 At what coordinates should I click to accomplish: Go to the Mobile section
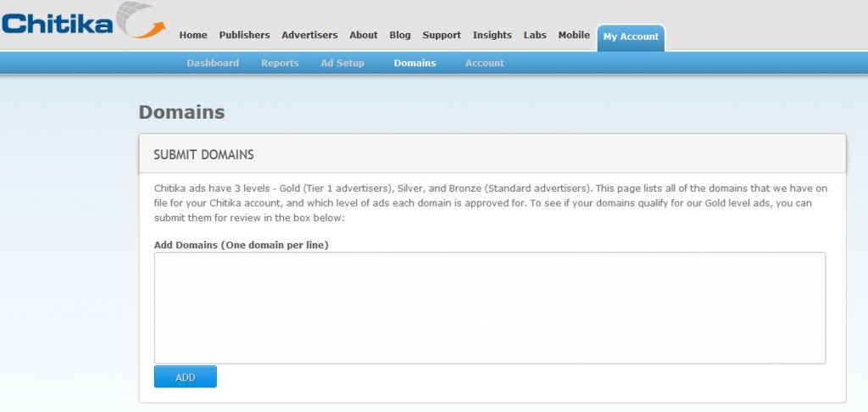tap(574, 36)
